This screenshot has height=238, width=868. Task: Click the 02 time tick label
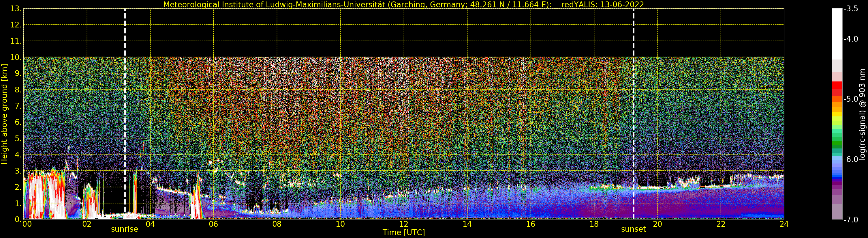click(87, 224)
